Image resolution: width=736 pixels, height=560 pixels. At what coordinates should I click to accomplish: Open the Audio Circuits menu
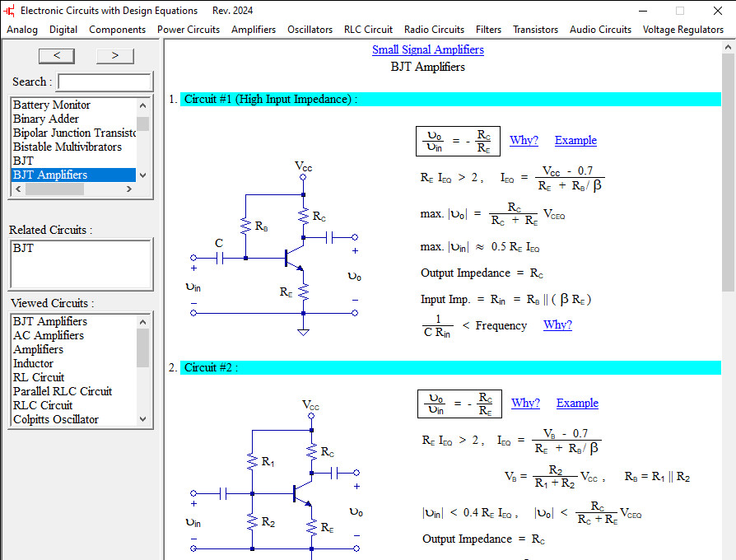point(600,30)
